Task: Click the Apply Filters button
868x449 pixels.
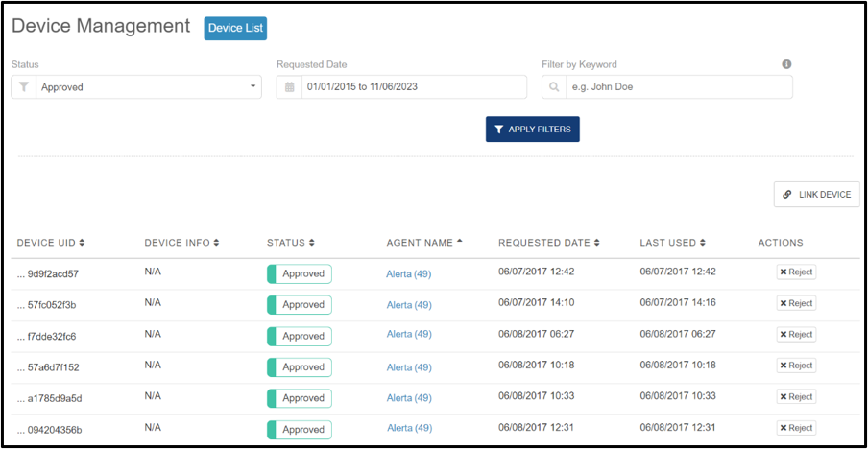Action: 533,130
